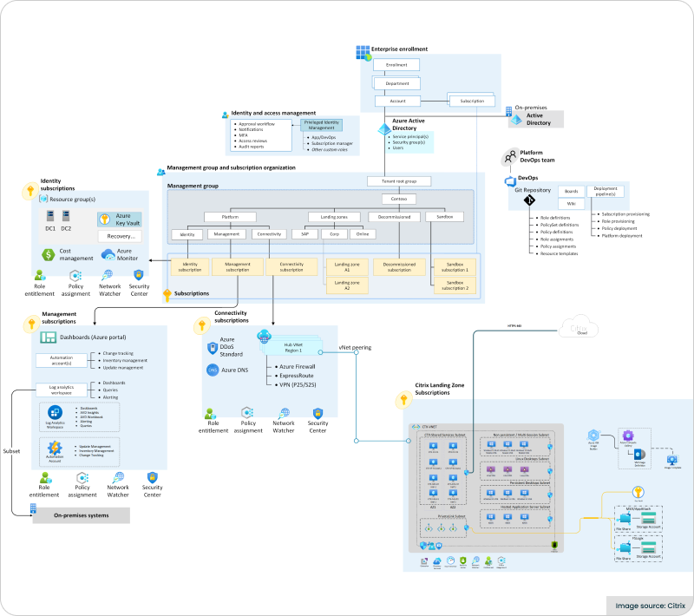Screen dimensions: 694x616
Task: Click the Boards box
Action: click(572, 191)
